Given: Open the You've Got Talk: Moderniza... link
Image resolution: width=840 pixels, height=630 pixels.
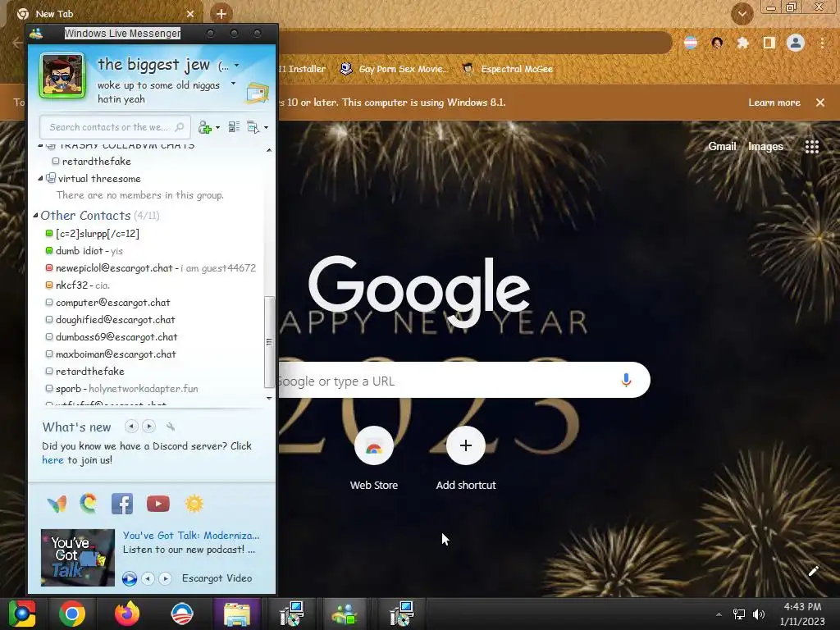Looking at the screenshot, I should 190,535.
